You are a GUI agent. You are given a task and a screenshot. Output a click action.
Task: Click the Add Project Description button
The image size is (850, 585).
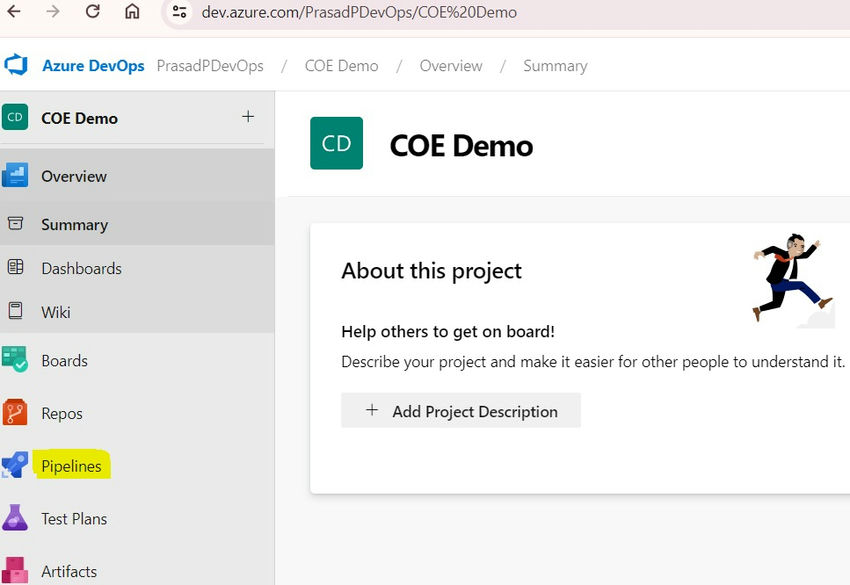pyautogui.click(x=461, y=411)
